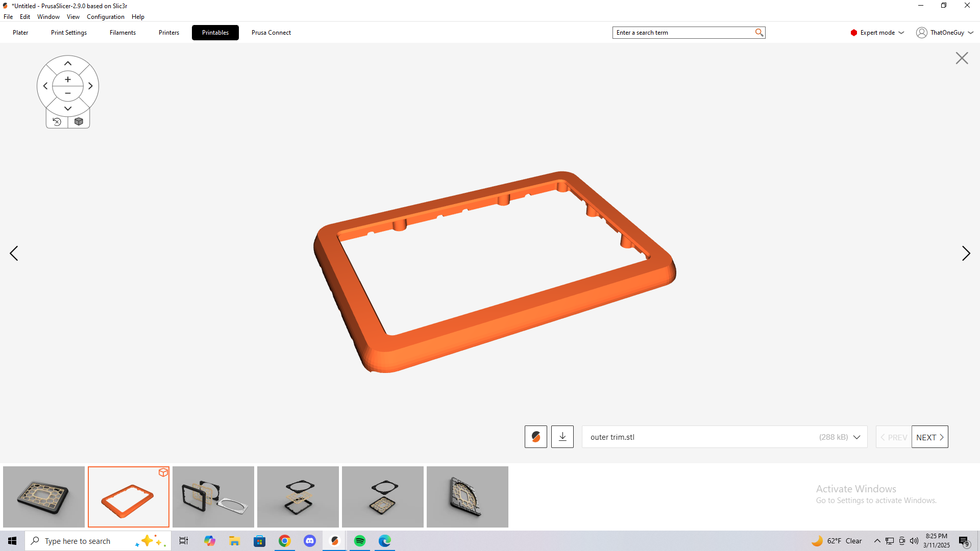The width and height of the screenshot is (980, 551).
Task: Download the outer trim.stl file
Action: 562,437
